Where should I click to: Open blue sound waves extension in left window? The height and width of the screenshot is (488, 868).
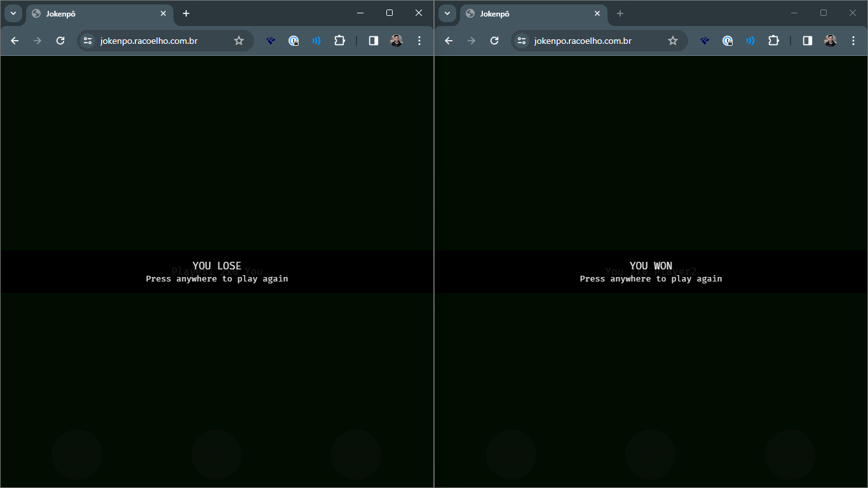click(x=316, y=41)
